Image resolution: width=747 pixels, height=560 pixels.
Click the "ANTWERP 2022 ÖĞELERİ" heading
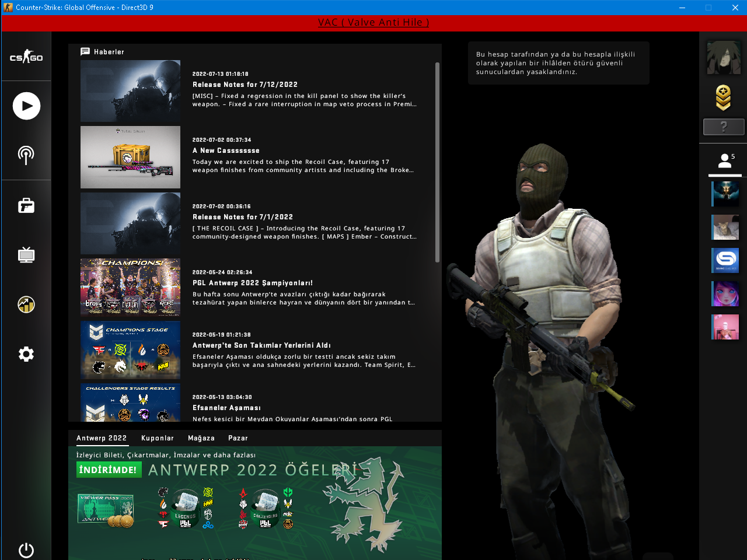point(252,470)
